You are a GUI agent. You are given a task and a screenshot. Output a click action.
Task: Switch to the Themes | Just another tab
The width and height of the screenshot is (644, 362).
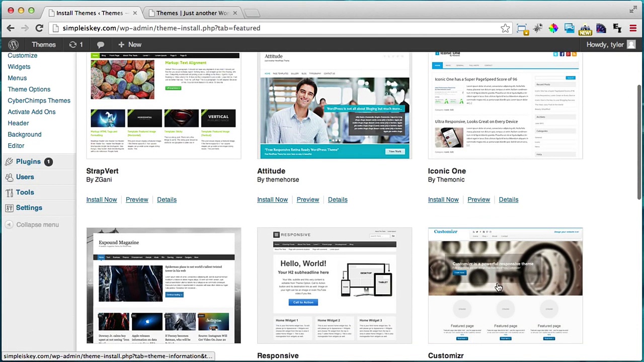193,13
